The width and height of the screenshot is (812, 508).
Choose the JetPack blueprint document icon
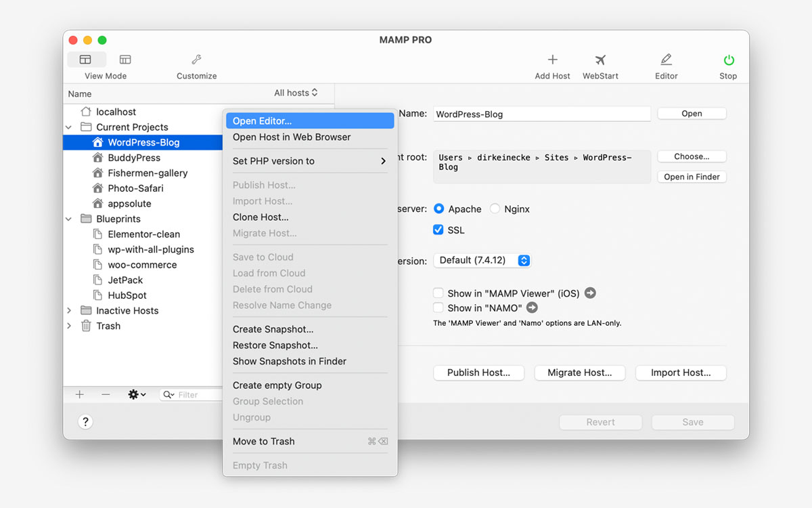97,280
